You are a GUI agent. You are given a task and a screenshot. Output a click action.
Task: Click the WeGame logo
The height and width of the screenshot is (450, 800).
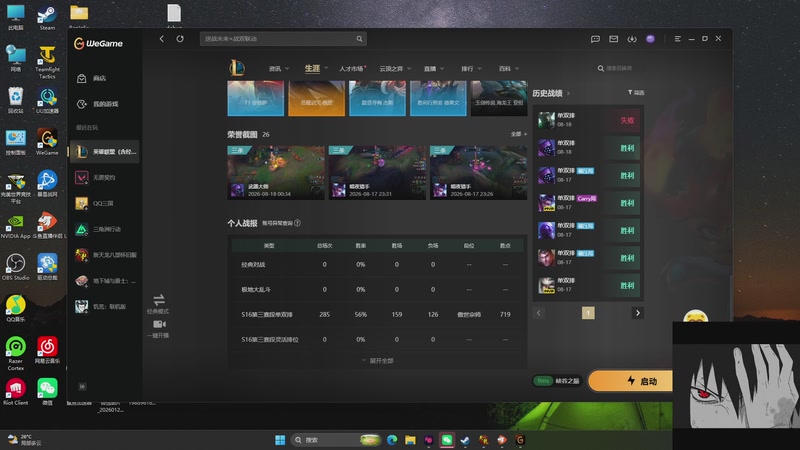(x=98, y=44)
